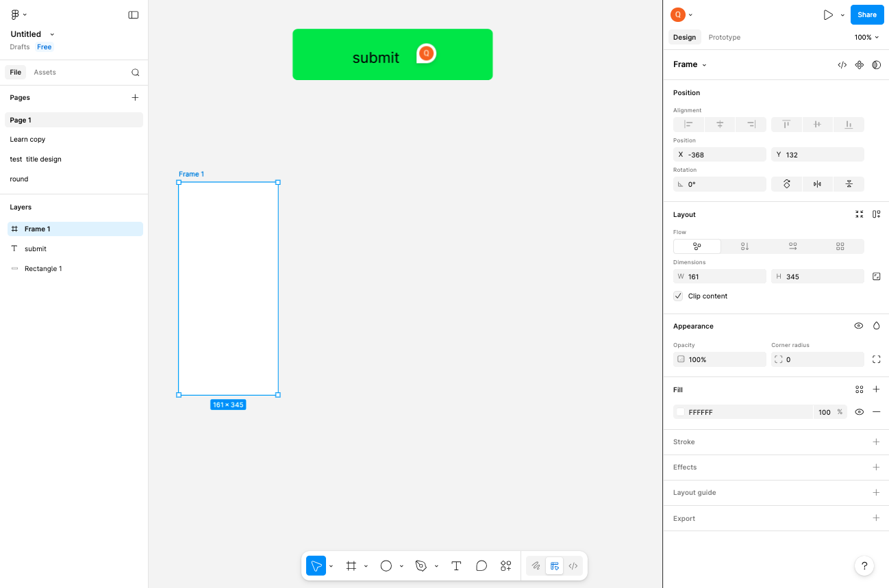Add an effect with plus icon

[x=876, y=468]
